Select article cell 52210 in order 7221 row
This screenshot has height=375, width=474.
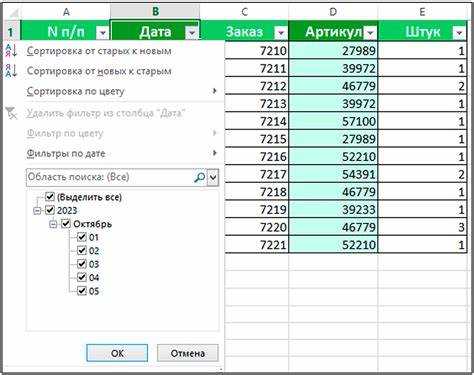click(x=333, y=245)
